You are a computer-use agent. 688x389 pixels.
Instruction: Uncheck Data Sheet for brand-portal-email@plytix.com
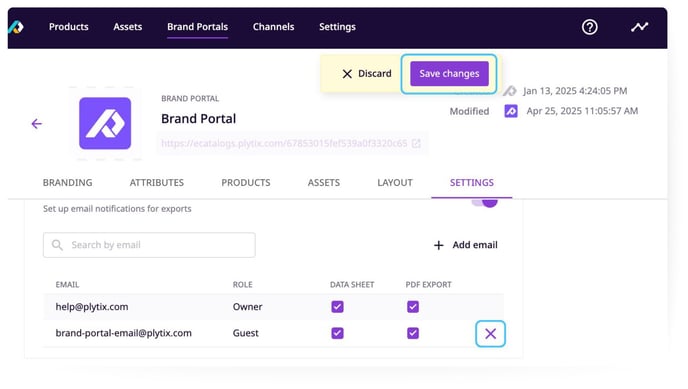(x=337, y=333)
